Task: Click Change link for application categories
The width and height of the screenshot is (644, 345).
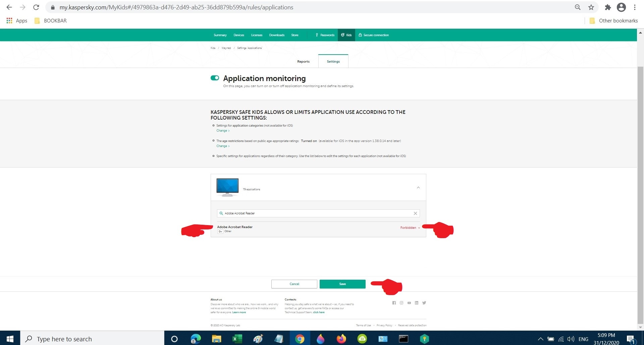Action: tap(223, 131)
